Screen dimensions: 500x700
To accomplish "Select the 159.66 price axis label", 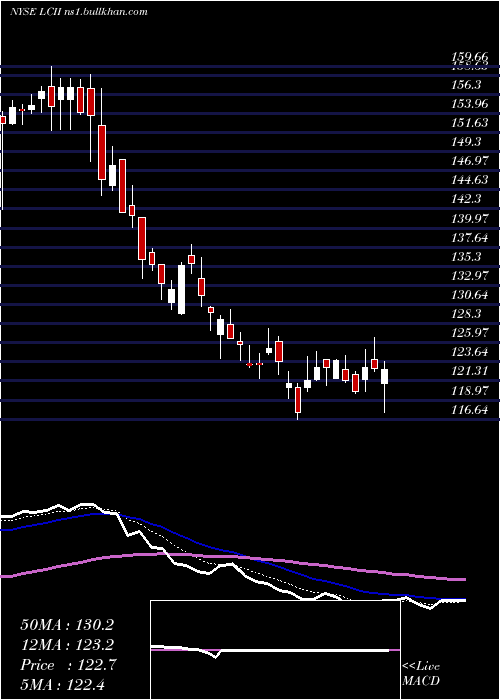I will [470, 57].
